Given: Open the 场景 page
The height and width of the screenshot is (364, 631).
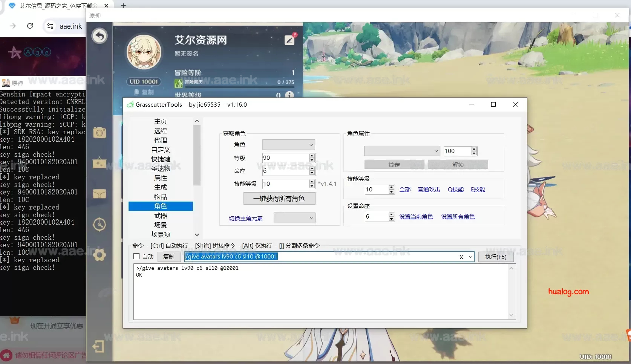Looking at the screenshot, I should coord(161,225).
